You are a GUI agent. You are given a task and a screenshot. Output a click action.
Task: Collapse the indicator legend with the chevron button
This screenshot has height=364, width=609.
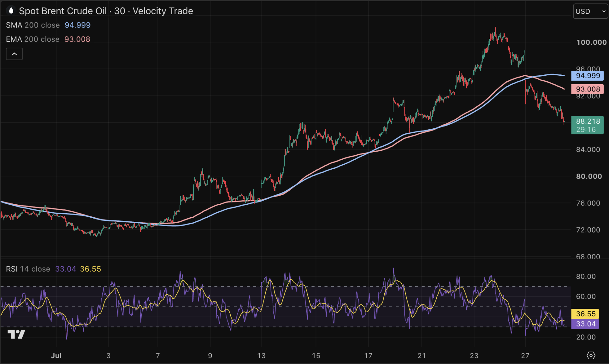15,54
